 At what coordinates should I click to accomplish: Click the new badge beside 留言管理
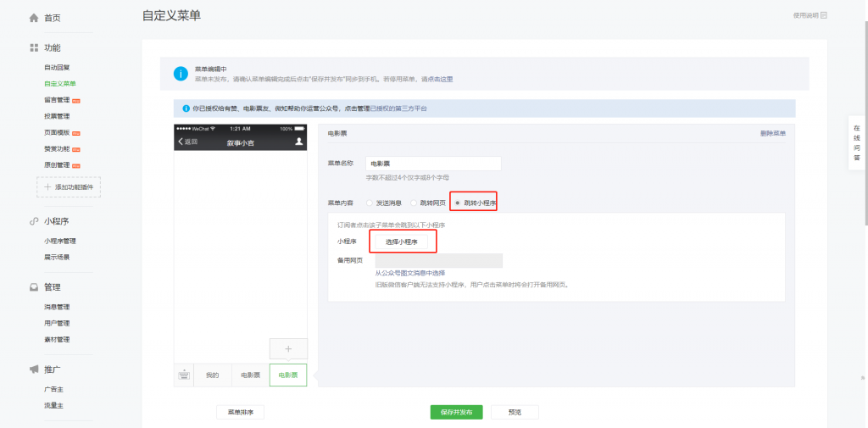point(76,101)
